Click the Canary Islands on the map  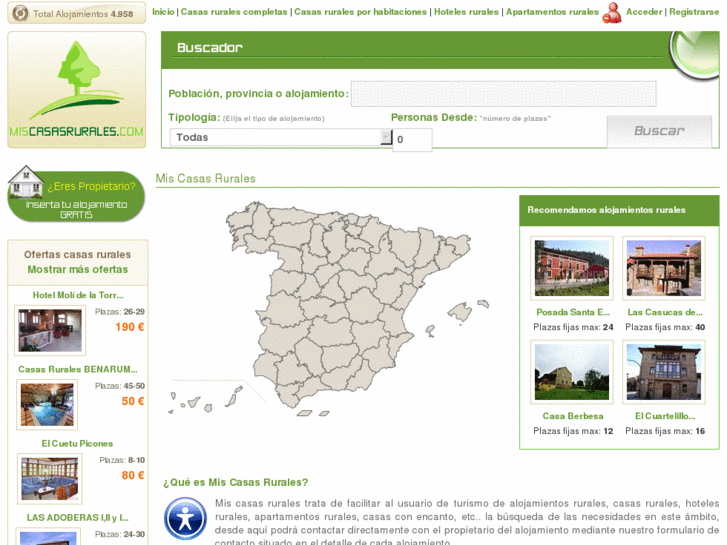[x=205, y=400]
